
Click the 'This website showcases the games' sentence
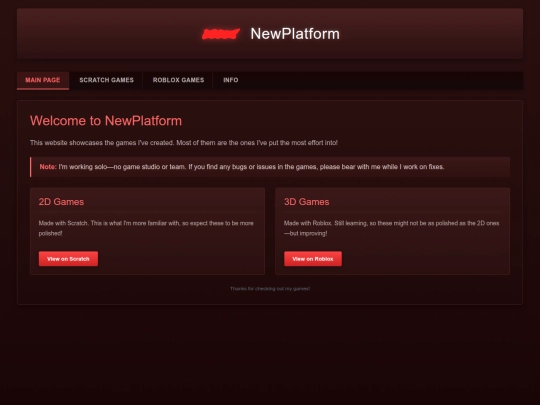tap(184, 143)
